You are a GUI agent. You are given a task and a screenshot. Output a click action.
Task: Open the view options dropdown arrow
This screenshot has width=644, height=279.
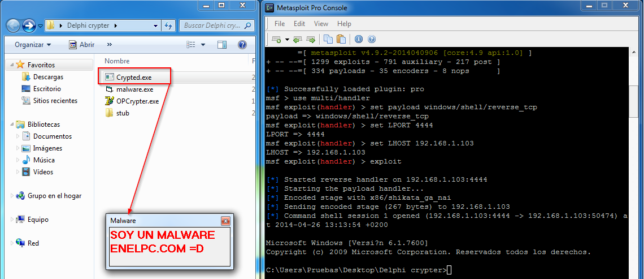203,45
